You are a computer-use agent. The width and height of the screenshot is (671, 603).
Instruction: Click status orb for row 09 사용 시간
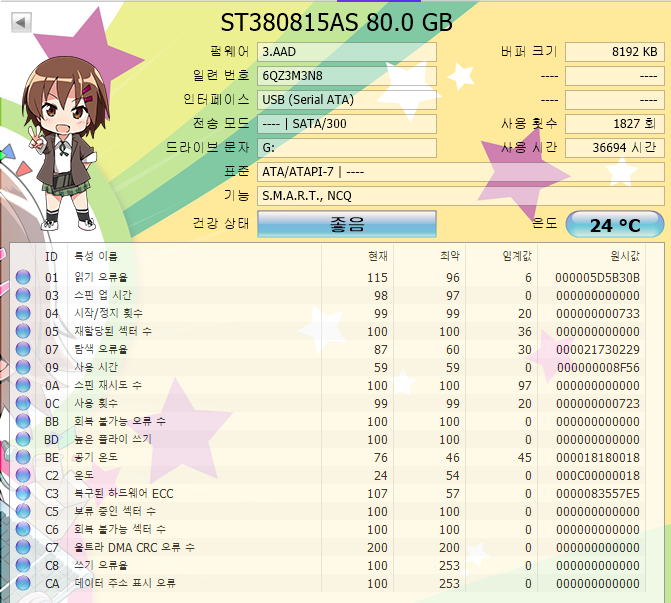point(23,367)
